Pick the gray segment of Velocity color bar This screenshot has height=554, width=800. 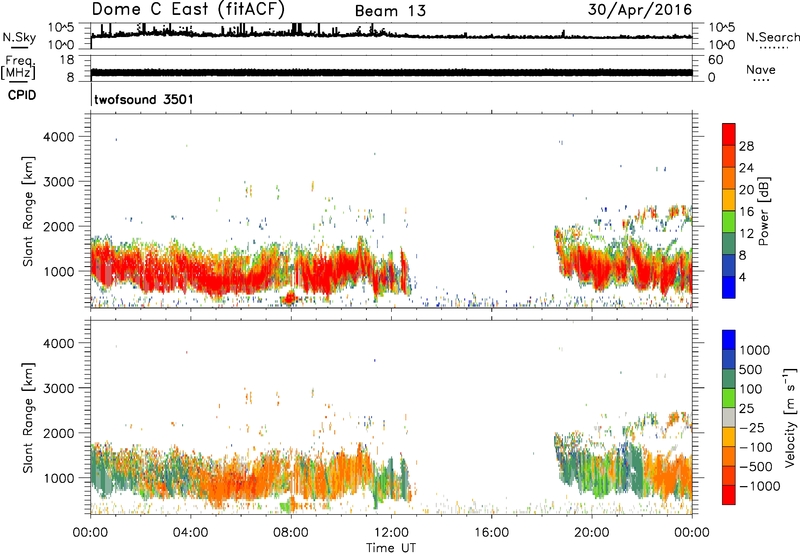(729, 418)
